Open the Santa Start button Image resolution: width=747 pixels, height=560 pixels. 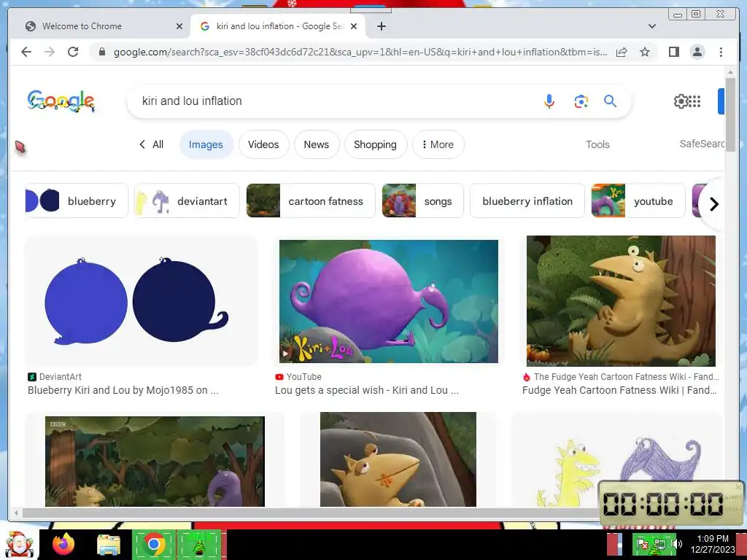pyautogui.click(x=19, y=544)
